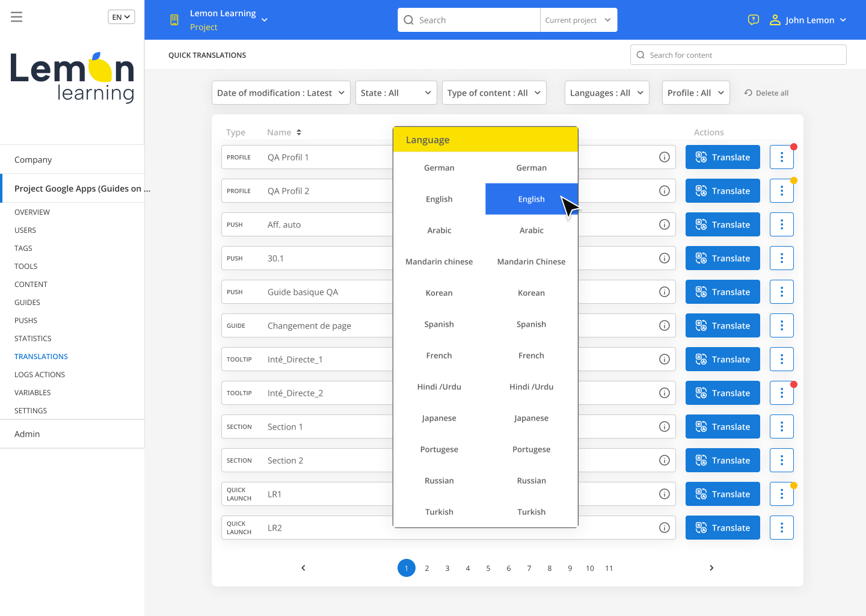Switch to the TRANSLATIONS sidebar section
This screenshot has width=866, height=616.
pyautogui.click(x=41, y=356)
